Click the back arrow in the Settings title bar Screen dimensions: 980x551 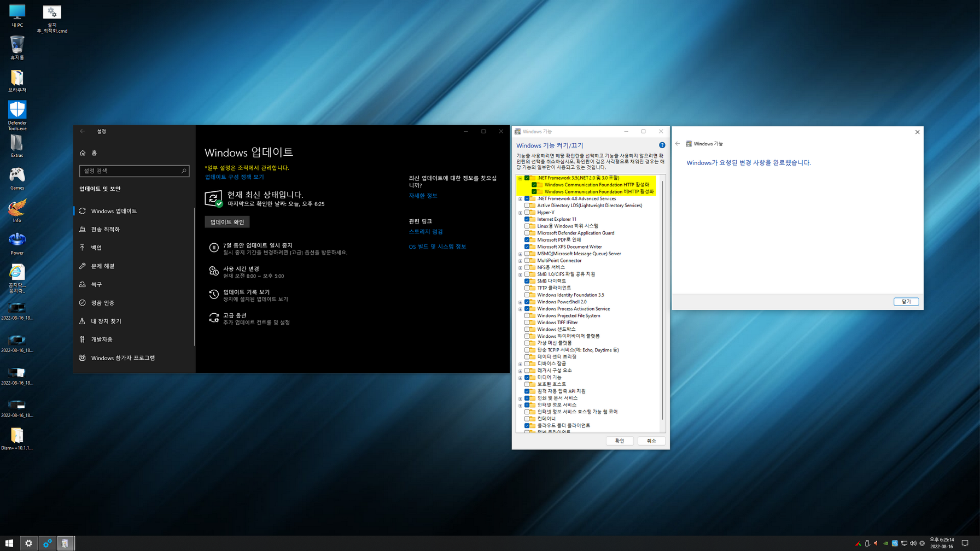83,131
